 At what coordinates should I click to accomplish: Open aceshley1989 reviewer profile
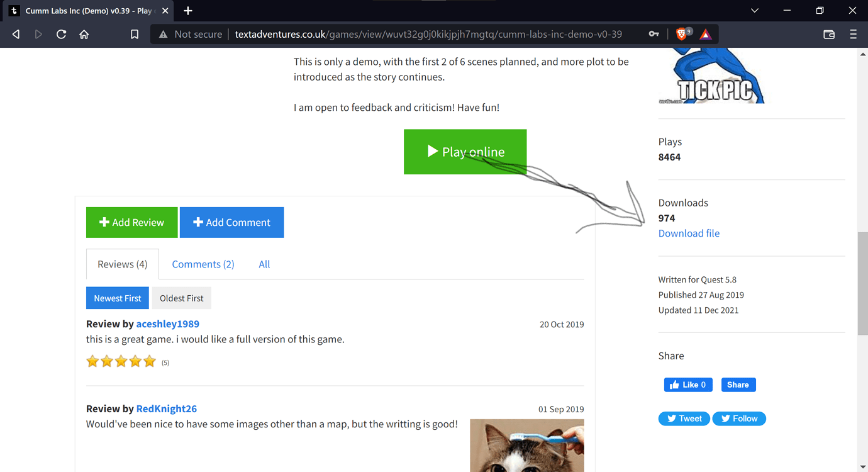pyautogui.click(x=167, y=324)
